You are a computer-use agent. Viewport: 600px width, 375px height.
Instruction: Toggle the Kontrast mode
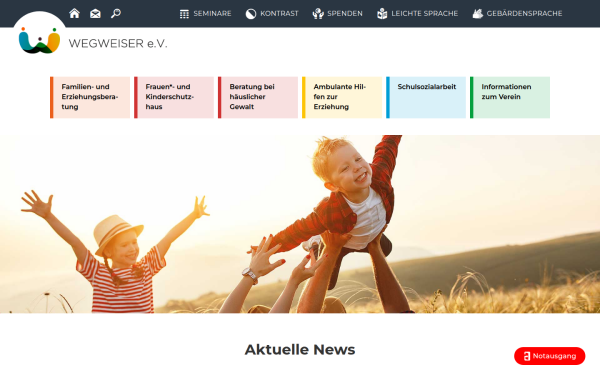279,13
